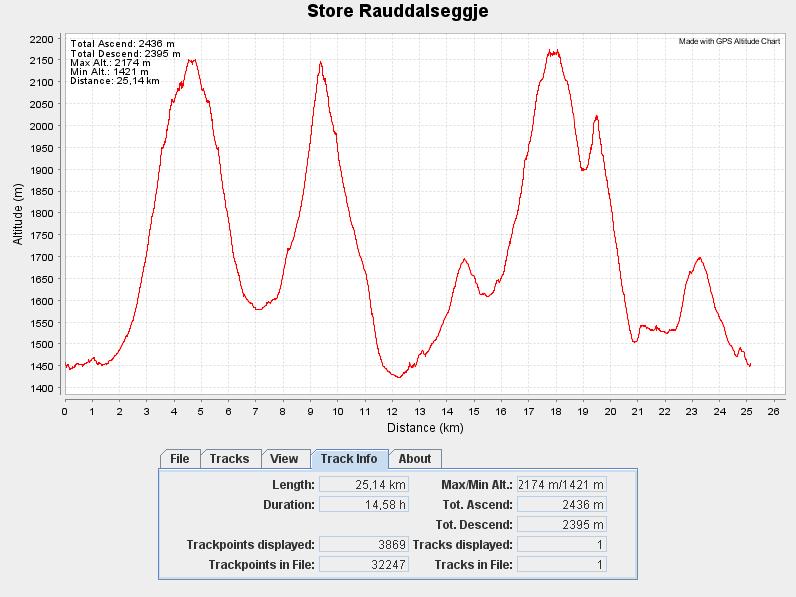This screenshot has width=796, height=597.
Task: Click the 'Duration:' label
Action: pyautogui.click(x=288, y=505)
